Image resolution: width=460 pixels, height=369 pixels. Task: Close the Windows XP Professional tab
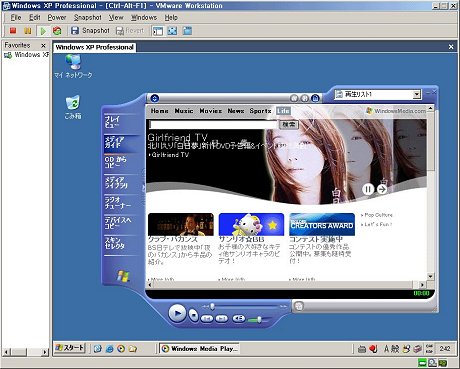[x=451, y=47]
